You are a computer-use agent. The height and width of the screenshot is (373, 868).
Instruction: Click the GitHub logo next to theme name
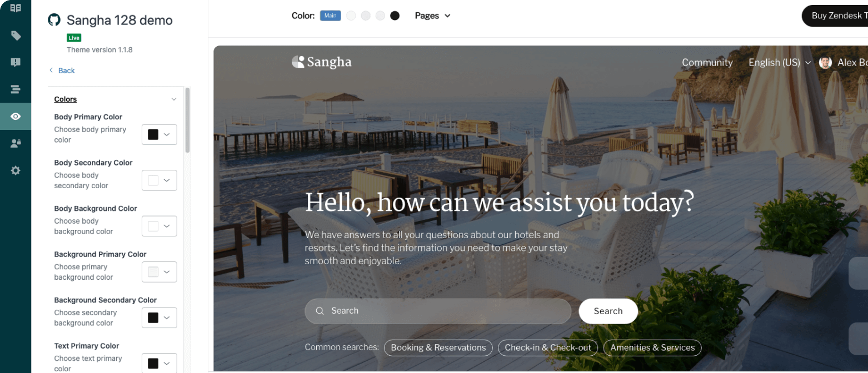click(x=54, y=20)
